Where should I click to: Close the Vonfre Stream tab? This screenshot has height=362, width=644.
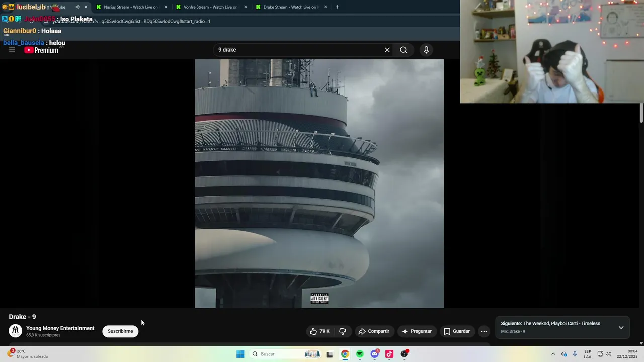click(x=246, y=7)
